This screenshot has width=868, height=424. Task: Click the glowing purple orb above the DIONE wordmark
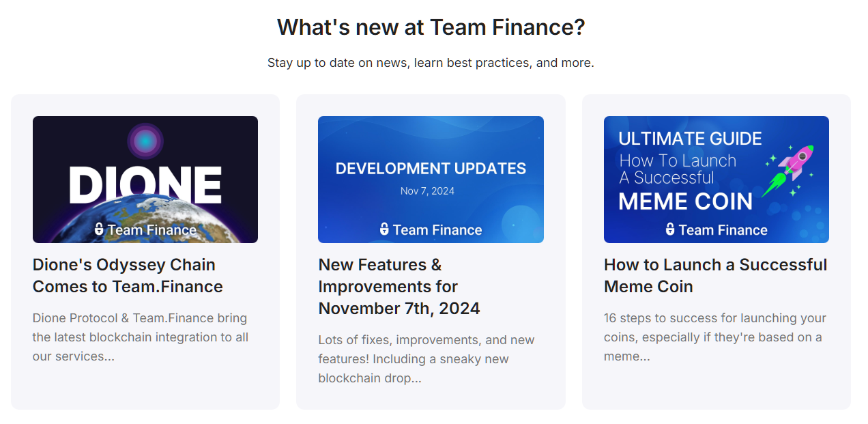[145, 143]
